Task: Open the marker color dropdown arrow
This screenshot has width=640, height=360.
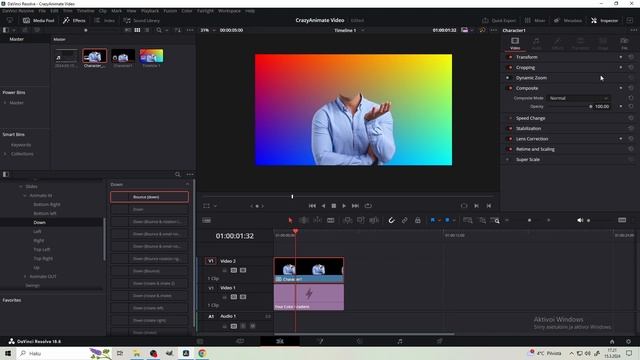Action: (x=454, y=220)
